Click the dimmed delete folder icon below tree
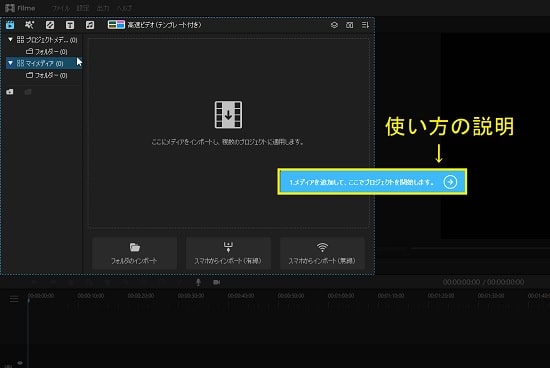 (28, 92)
